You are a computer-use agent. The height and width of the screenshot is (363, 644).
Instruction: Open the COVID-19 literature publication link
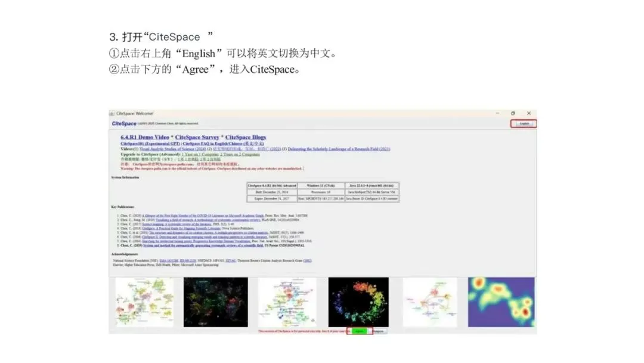coord(203,216)
